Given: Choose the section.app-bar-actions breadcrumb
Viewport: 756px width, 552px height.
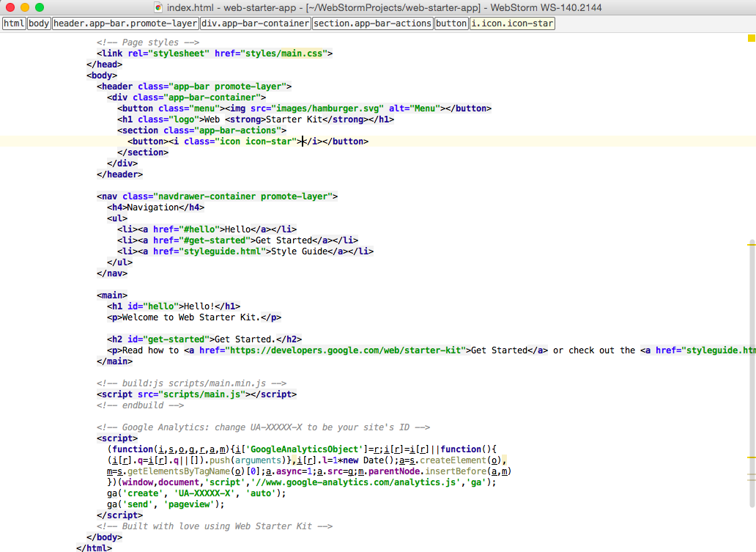Looking at the screenshot, I should click(373, 23).
